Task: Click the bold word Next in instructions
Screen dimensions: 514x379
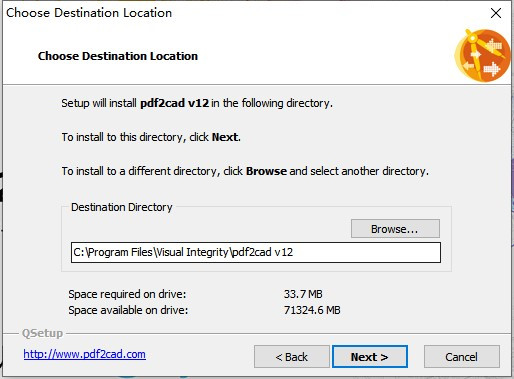Action: (225, 137)
